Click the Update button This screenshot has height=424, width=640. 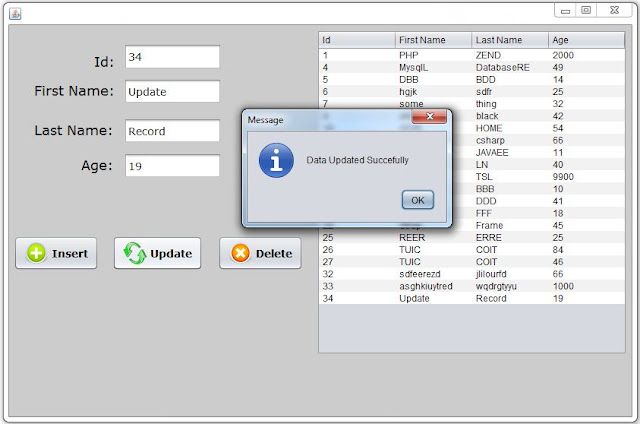(x=158, y=253)
